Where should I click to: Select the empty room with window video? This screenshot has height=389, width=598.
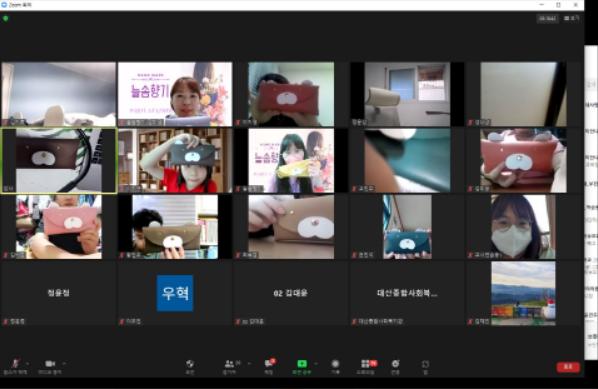tap(407, 94)
